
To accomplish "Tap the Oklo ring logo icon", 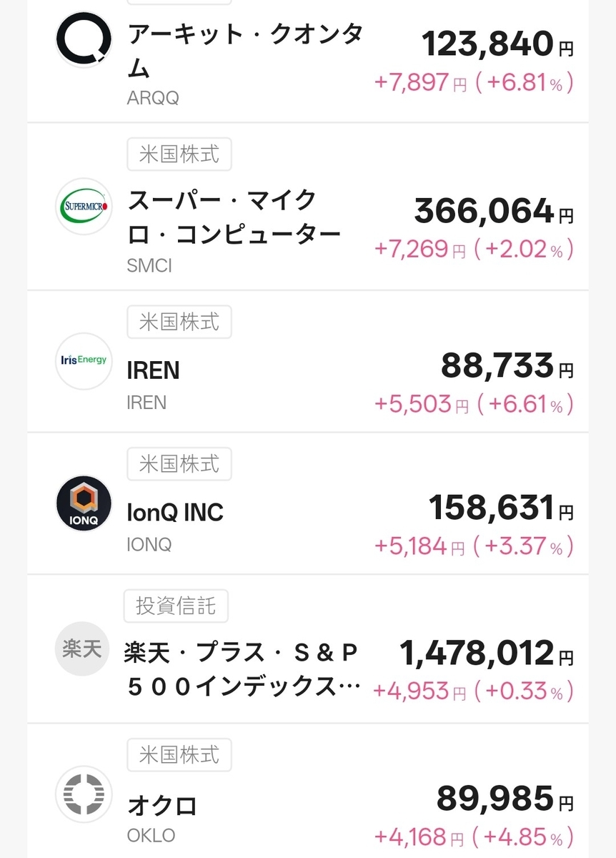I will click(x=84, y=794).
